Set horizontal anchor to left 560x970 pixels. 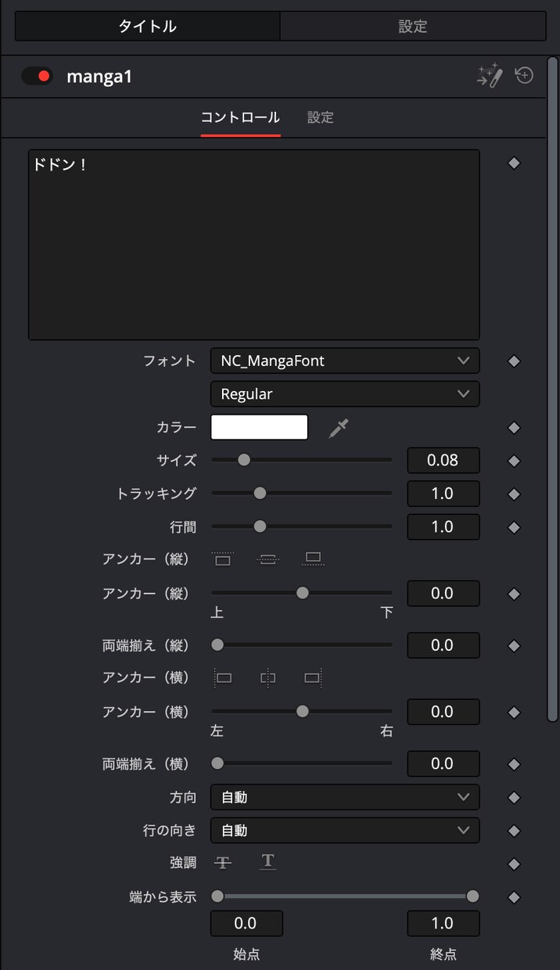(223, 677)
